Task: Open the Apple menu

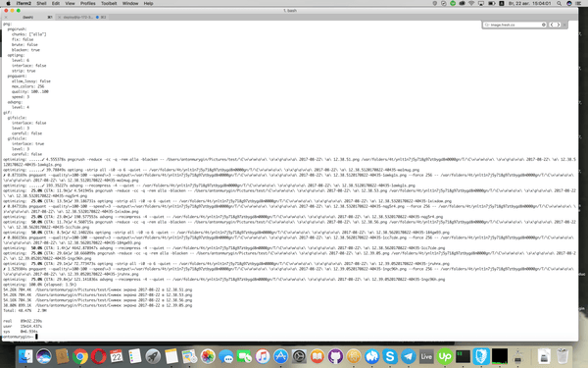Action: 8,3
